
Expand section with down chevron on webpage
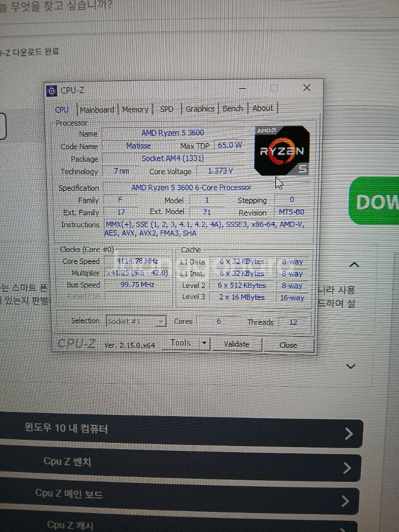351,367
